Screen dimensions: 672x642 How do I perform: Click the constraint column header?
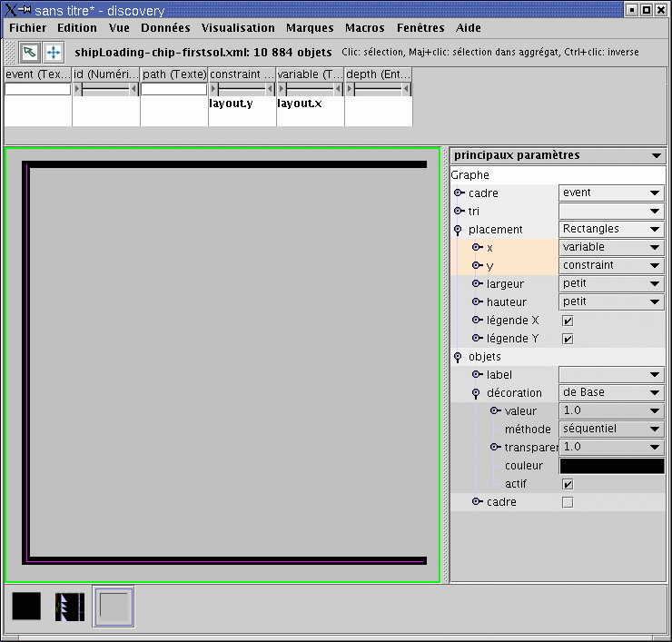pyautogui.click(x=242, y=74)
